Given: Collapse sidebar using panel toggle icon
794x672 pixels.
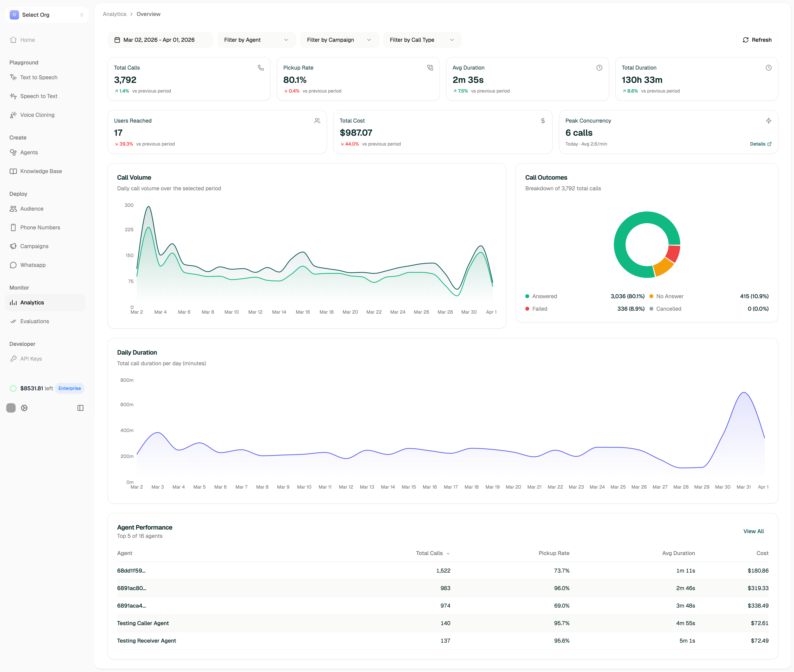Looking at the screenshot, I should click(x=80, y=408).
